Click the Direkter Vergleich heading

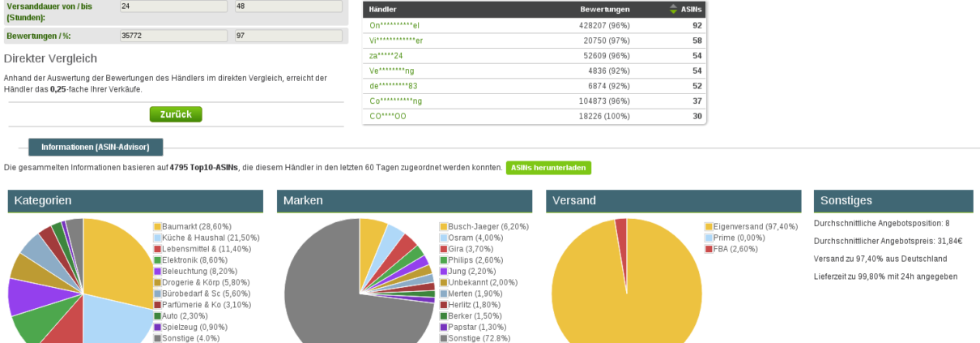pyautogui.click(x=50, y=58)
